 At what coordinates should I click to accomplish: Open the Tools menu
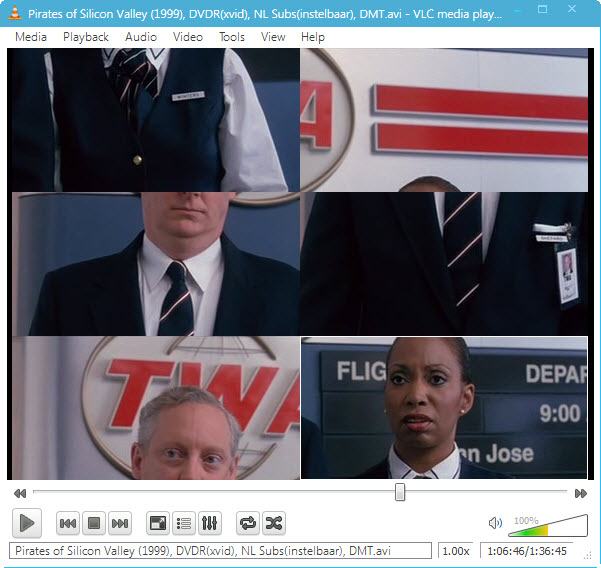coord(232,37)
